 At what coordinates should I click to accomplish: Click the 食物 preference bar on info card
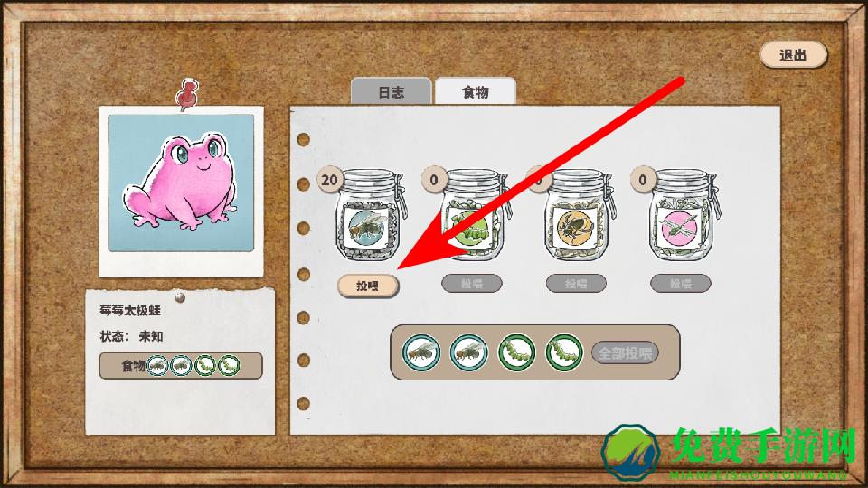(x=181, y=365)
